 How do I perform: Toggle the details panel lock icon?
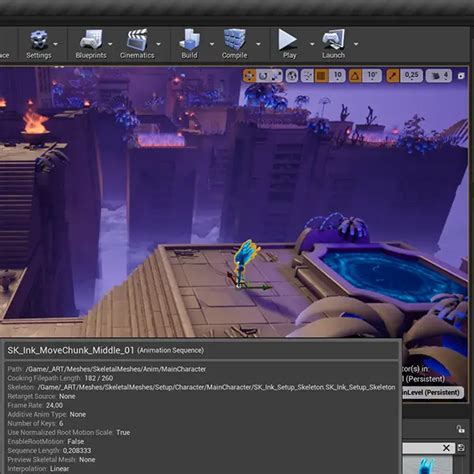coord(461,429)
